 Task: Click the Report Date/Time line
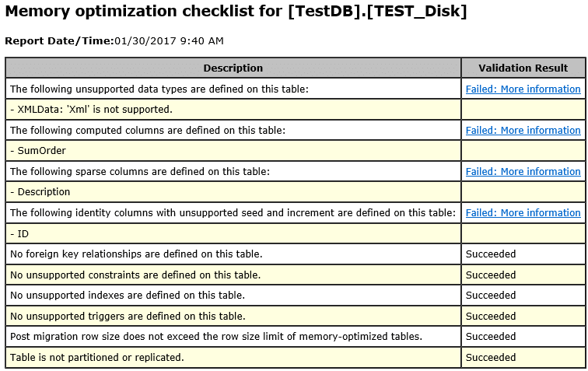(x=114, y=40)
